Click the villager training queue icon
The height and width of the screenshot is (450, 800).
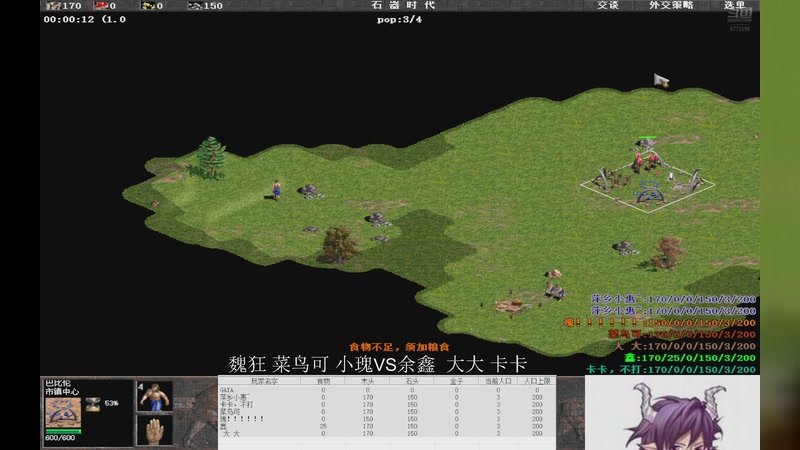[x=155, y=396]
